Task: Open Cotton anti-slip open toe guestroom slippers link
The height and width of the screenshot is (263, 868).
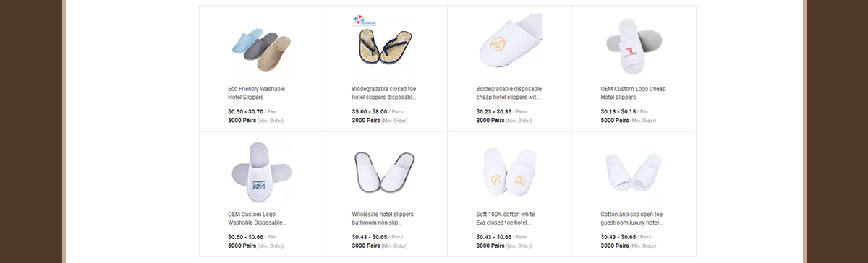Action: click(632, 218)
